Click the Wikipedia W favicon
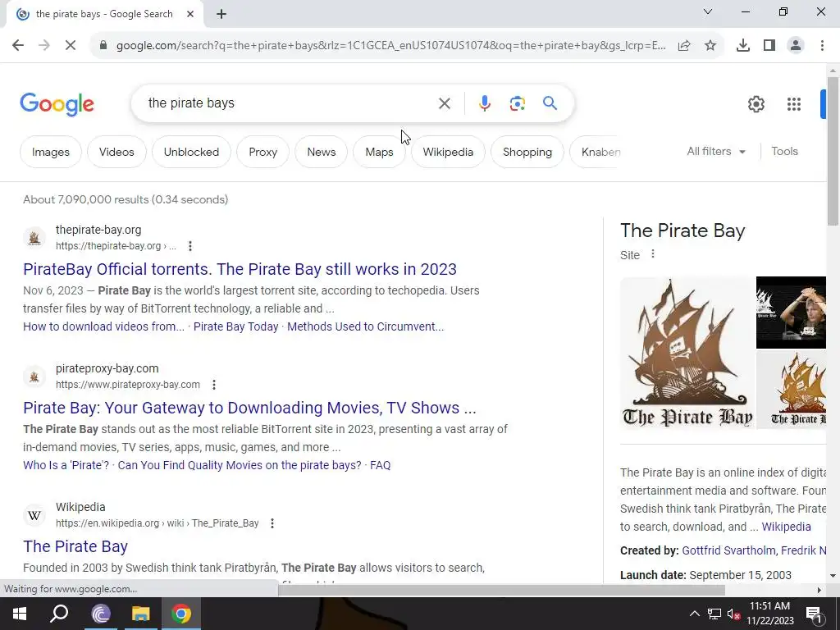840x630 pixels. click(34, 515)
